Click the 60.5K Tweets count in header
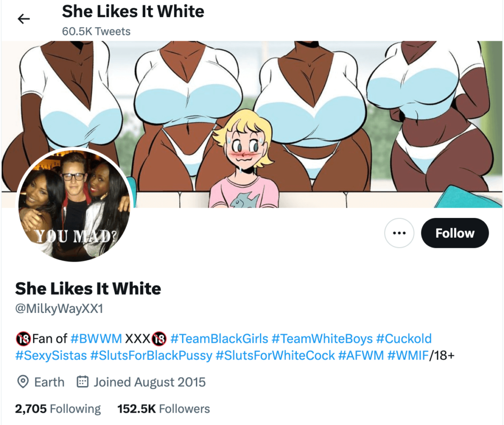The image size is (504, 425). tap(96, 31)
